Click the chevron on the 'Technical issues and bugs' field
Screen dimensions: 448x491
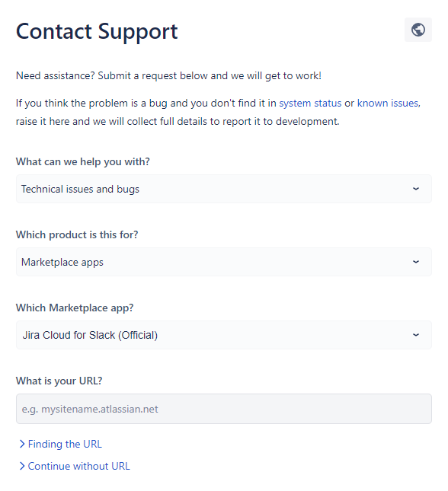pos(416,189)
